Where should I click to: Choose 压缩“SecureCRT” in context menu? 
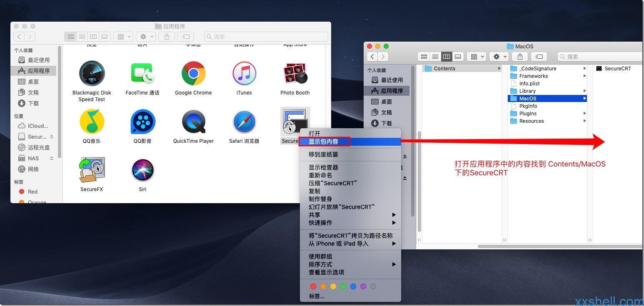350,183
